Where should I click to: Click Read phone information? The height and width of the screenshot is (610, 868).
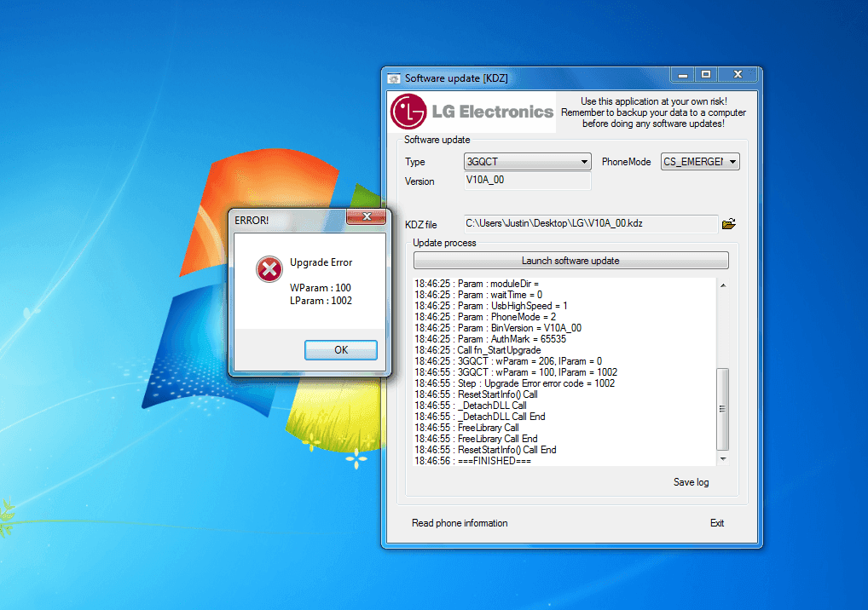[460, 523]
